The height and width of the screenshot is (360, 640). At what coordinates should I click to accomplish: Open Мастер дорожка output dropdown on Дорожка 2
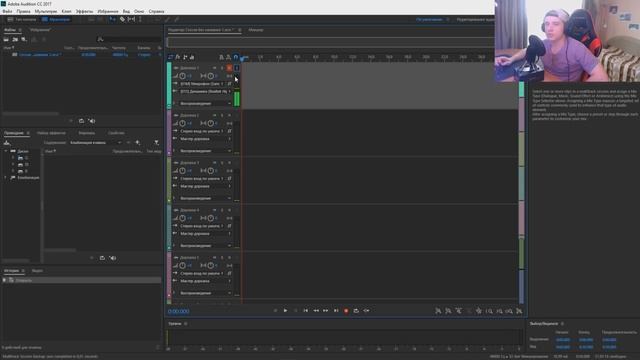point(205,139)
